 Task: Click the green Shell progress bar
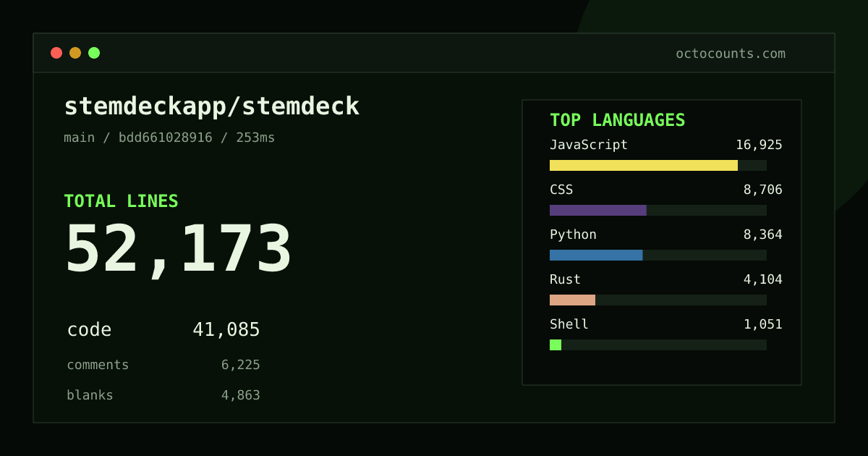[x=556, y=345]
